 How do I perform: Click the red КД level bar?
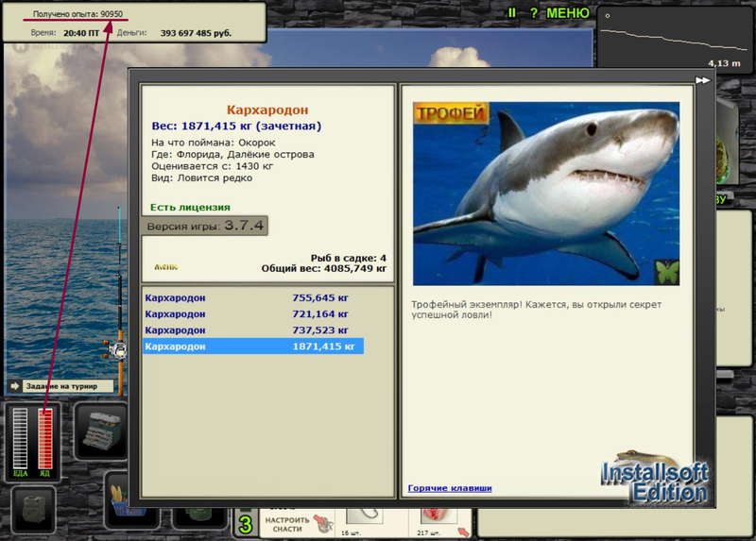tap(44, 438)
